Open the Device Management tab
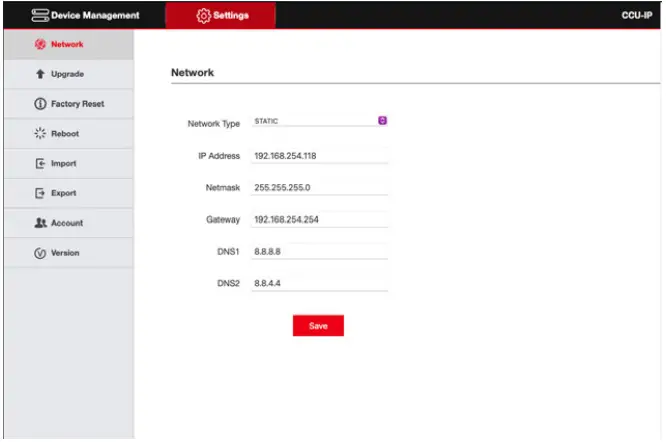The height and width of the screenshot is (442, 666). (x=85, y=15)
